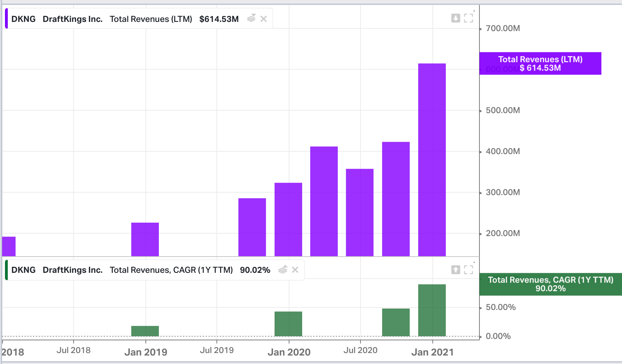Click the DKNG ticker in the revenue legend

23,19
